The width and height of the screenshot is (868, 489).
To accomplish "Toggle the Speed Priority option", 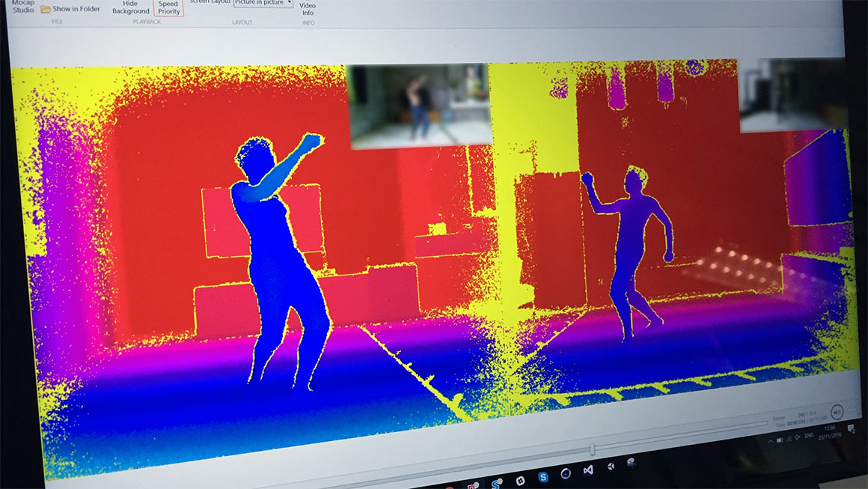I will click(168, 7).
